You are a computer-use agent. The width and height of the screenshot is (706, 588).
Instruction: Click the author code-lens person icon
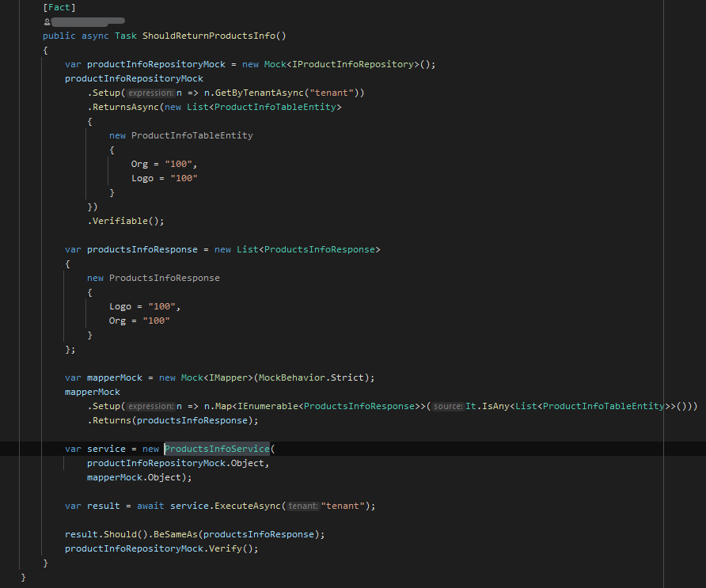(47, 21)
